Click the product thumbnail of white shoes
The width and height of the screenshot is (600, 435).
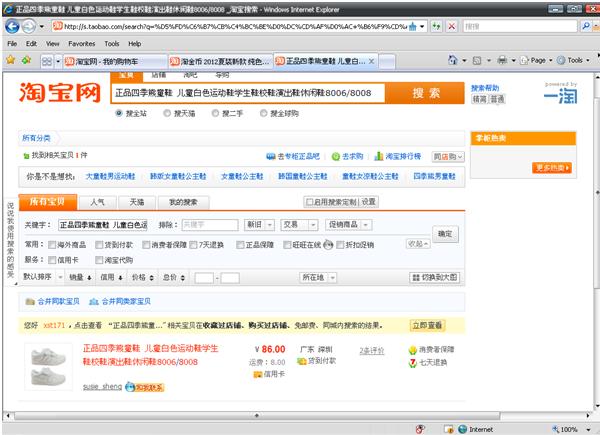(48, 367)
